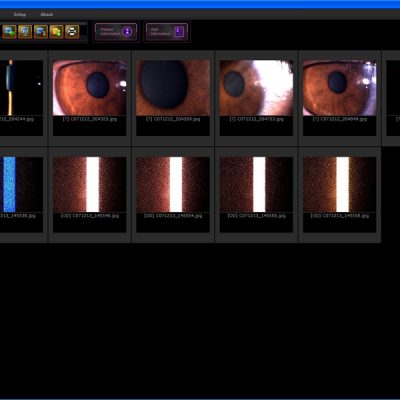Click the purple round icon in Patient Information

coord(127,32)
